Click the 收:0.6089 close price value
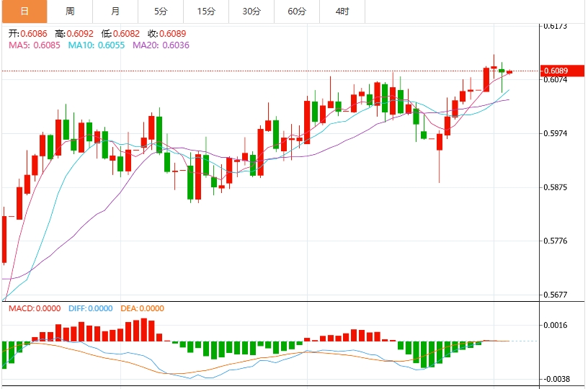 pos(167,34)
